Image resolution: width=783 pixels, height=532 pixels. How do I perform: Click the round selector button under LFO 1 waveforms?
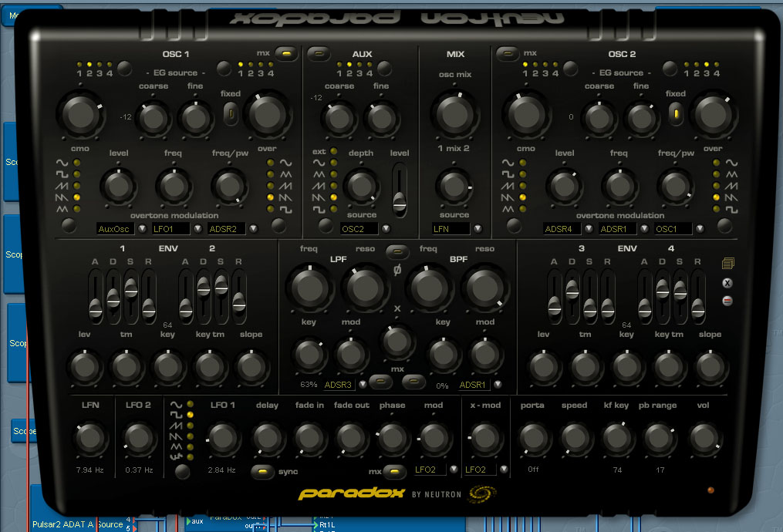(182, 471)
